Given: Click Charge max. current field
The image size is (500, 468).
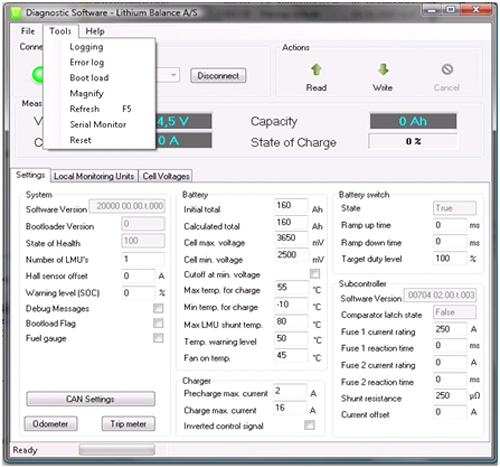Looking at the screenshot, I should tap(290, 408).
